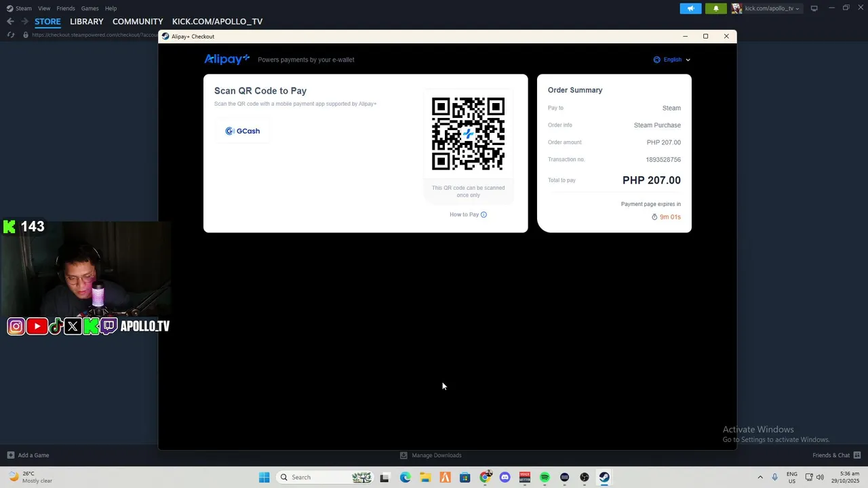
Task: Open File Explorer from taskbar
Action: [425, 477]
